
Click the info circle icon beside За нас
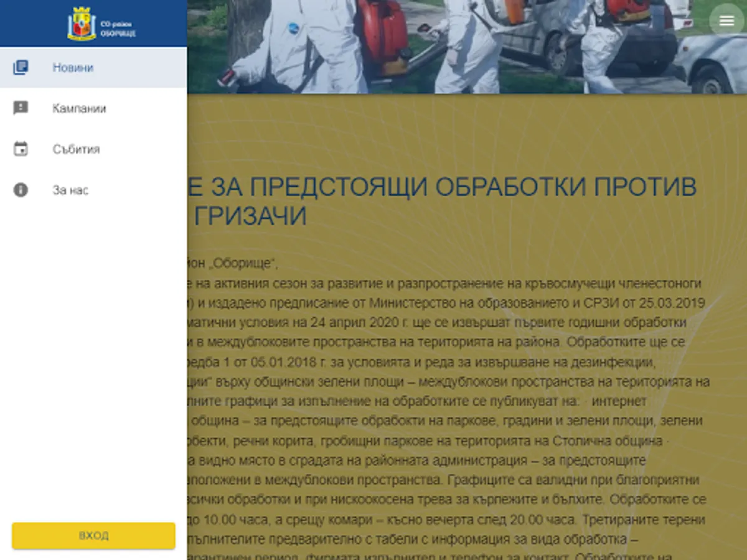[x=21, y=190]
